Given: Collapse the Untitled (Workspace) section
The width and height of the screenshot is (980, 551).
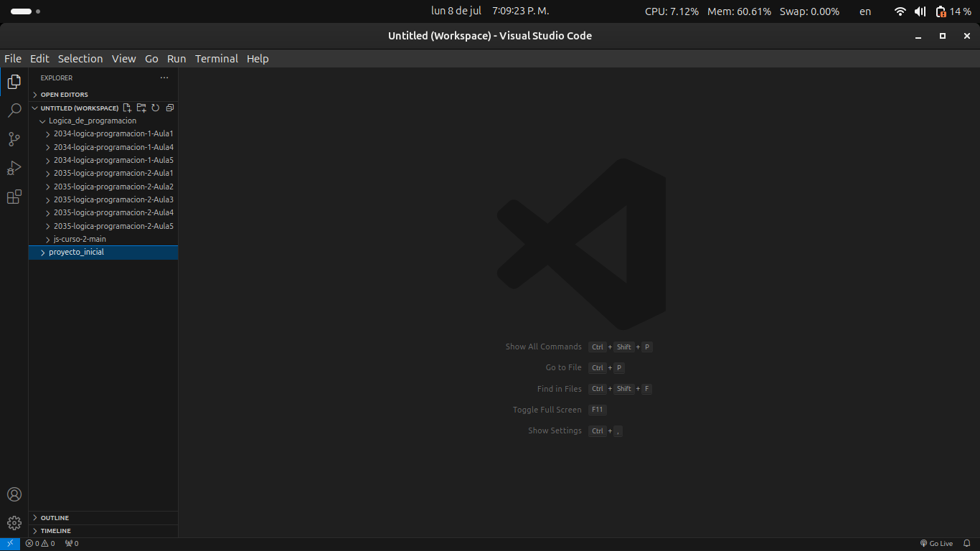Looking at the screenshot, I should [x=75, y=108].
